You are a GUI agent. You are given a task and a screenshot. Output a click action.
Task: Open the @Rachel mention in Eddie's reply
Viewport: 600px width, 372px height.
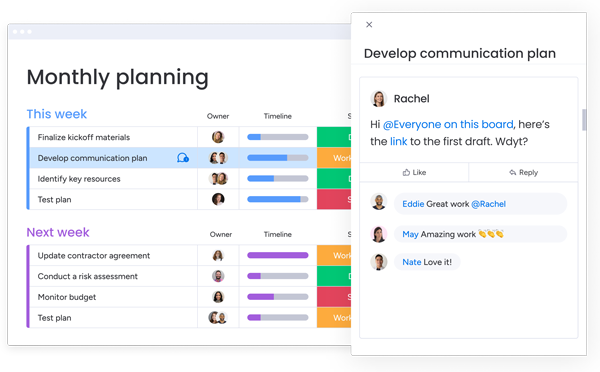click(x=488, y=204)
